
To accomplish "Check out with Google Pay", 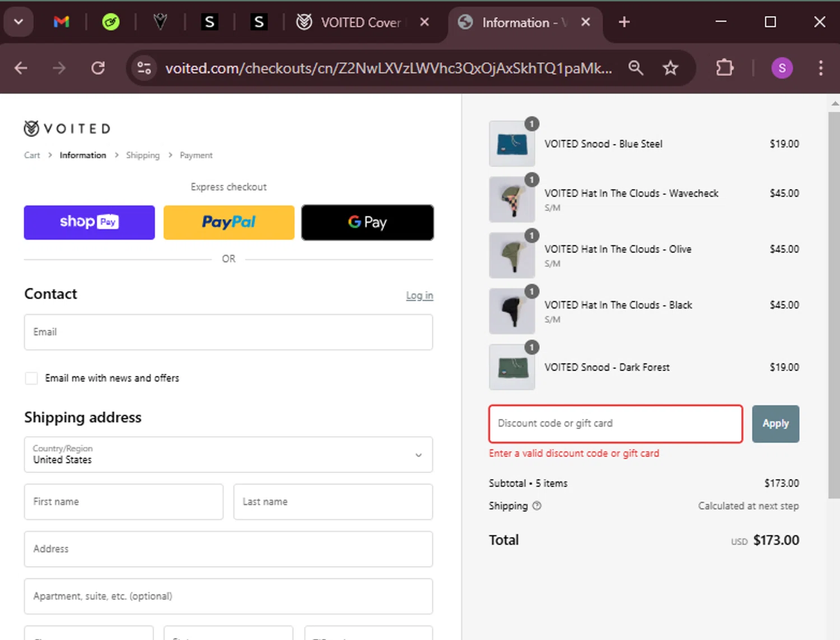I will click(x=367, y=222).
